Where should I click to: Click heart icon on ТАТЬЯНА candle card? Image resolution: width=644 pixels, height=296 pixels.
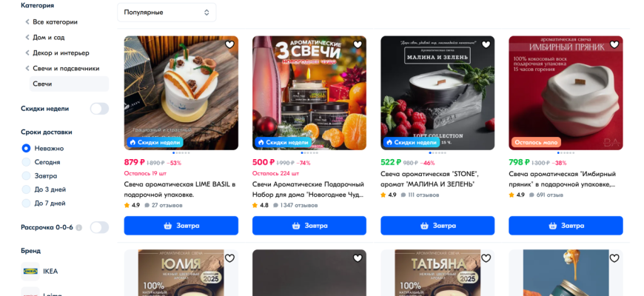486,258
